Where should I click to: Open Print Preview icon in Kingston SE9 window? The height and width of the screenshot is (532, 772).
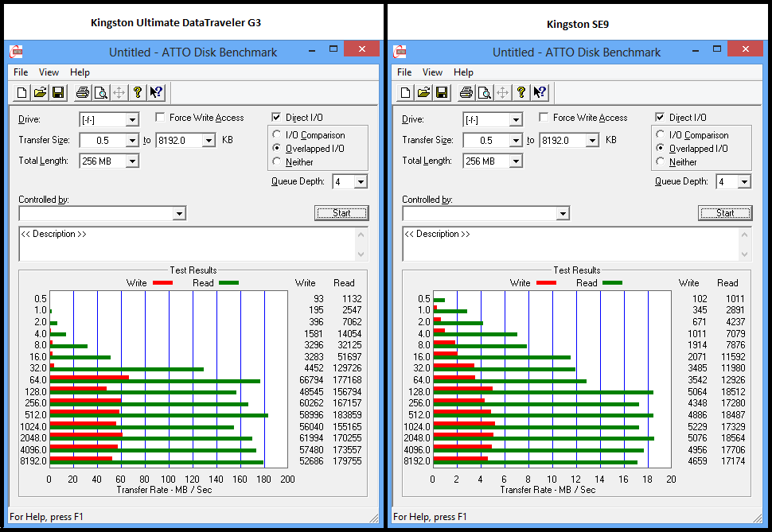(x=485, y=92)
